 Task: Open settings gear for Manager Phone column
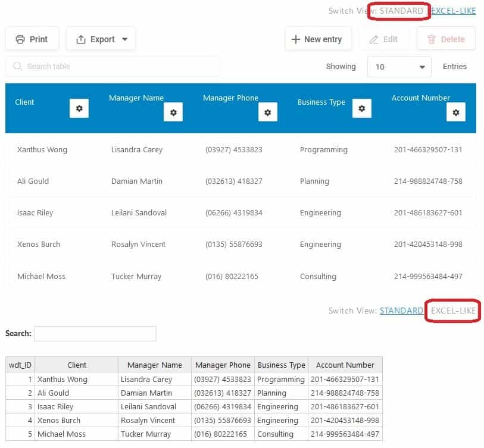[x=268, y=112]
